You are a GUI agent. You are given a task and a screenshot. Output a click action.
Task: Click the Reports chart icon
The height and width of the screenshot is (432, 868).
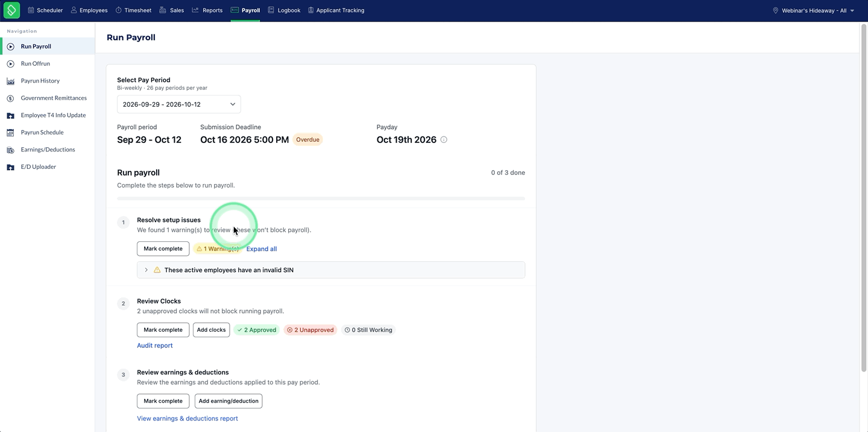[195, 10]
